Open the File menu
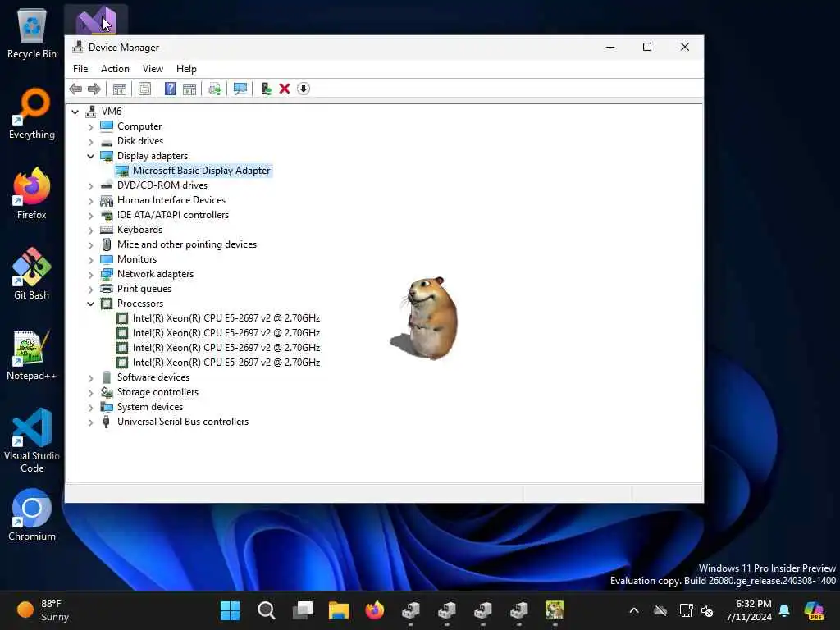Image resolution: width=840 pixels, height=630 pixels. 80,69
